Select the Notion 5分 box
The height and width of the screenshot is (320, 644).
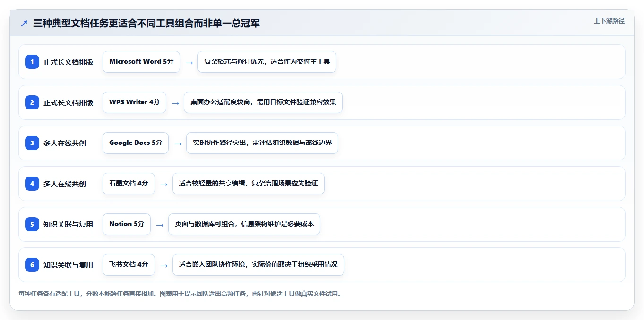127,224
